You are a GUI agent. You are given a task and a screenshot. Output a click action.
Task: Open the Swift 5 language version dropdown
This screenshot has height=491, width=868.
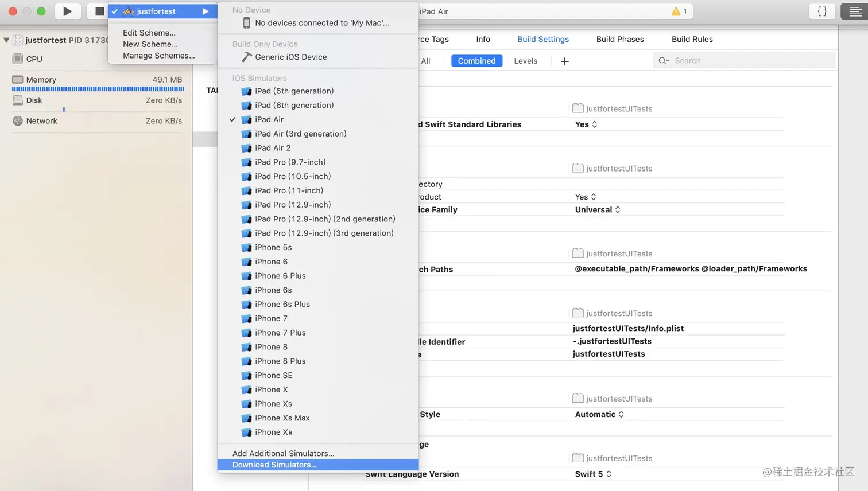(593, 474)
